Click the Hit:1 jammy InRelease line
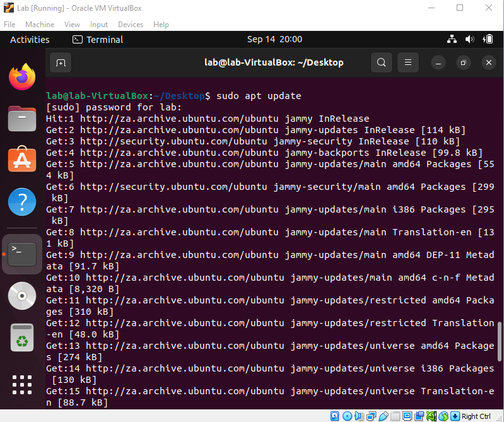This screenshot has height=422, width=504. (208, 119)
